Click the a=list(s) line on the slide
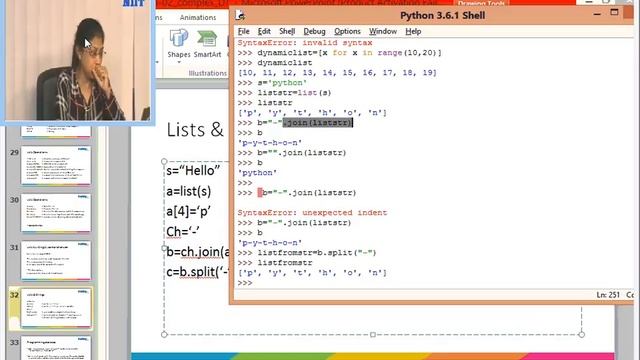640x360 pixels. [x=189, y=191]
